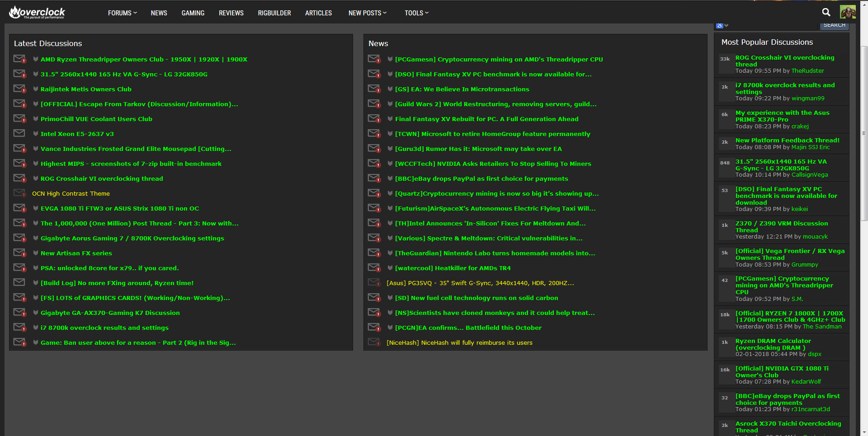868x436 pixels.
Task: Open TheRudster user profile link
Action: point(807,71)
